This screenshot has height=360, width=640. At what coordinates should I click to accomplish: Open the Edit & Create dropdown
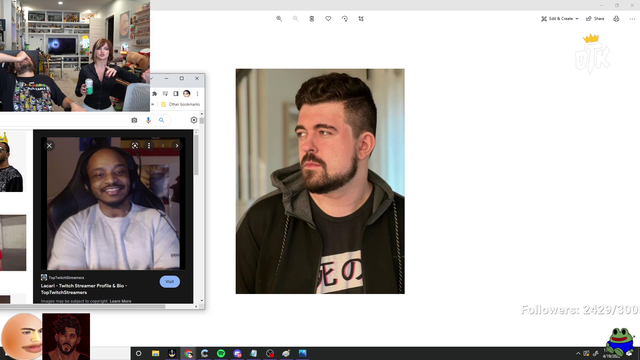(x=560, y=19)
